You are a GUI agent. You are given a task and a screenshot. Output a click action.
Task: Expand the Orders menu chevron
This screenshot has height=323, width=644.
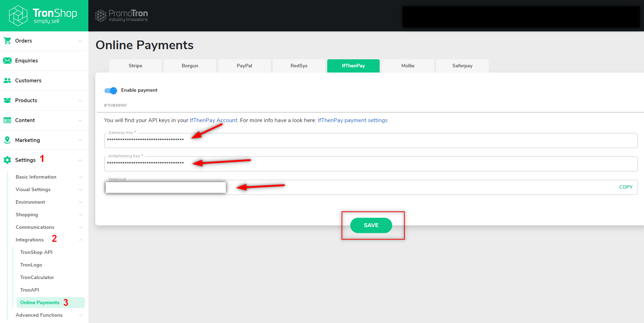coord(80,41)
